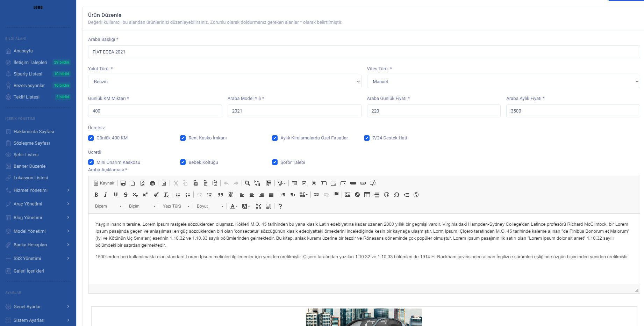Open the Biçem styles dropdown
Screen dimensions: 644x326
(108, 206)
